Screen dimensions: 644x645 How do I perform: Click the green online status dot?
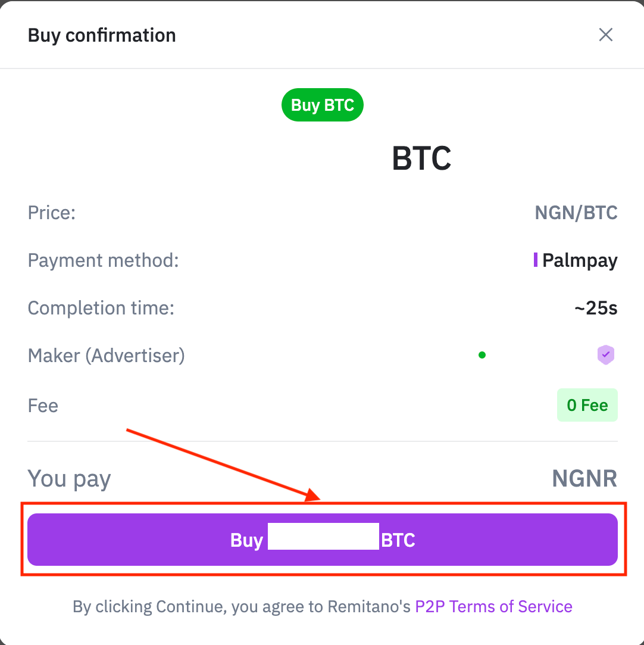point(482,355)
